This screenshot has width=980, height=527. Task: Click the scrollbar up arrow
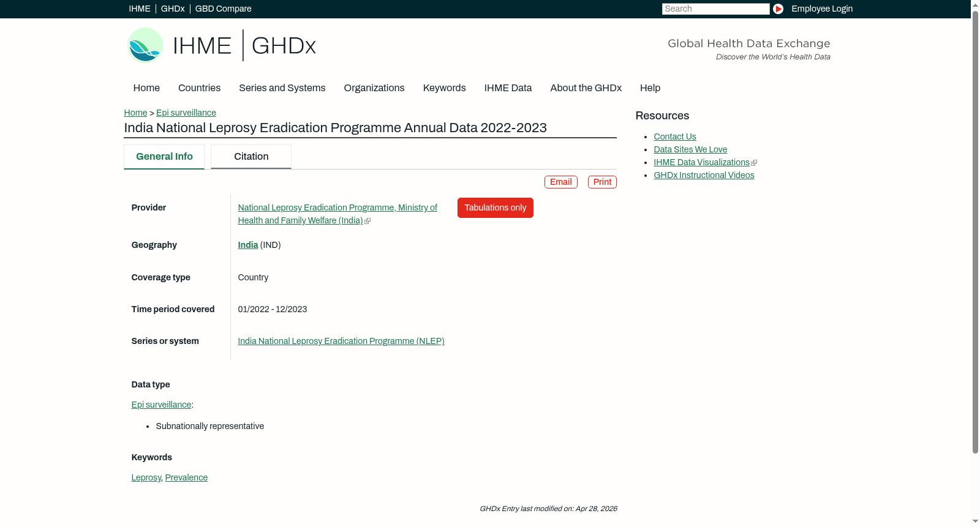tap(975, 4)
